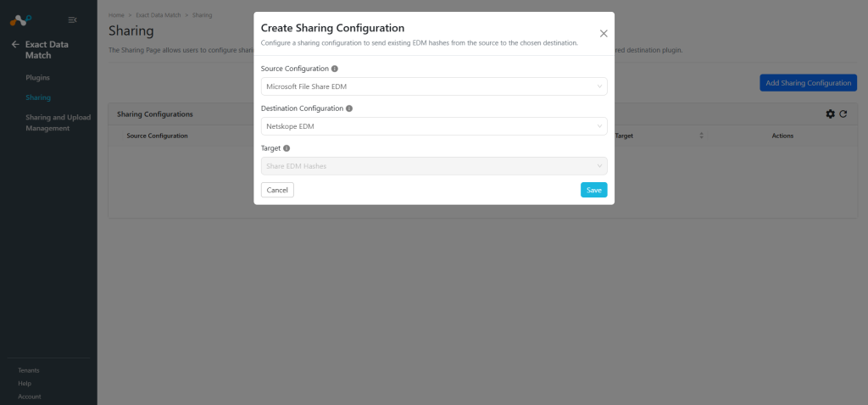Open the Home breadcrumb link
The image size is (868, 405).
coord(116,15)
